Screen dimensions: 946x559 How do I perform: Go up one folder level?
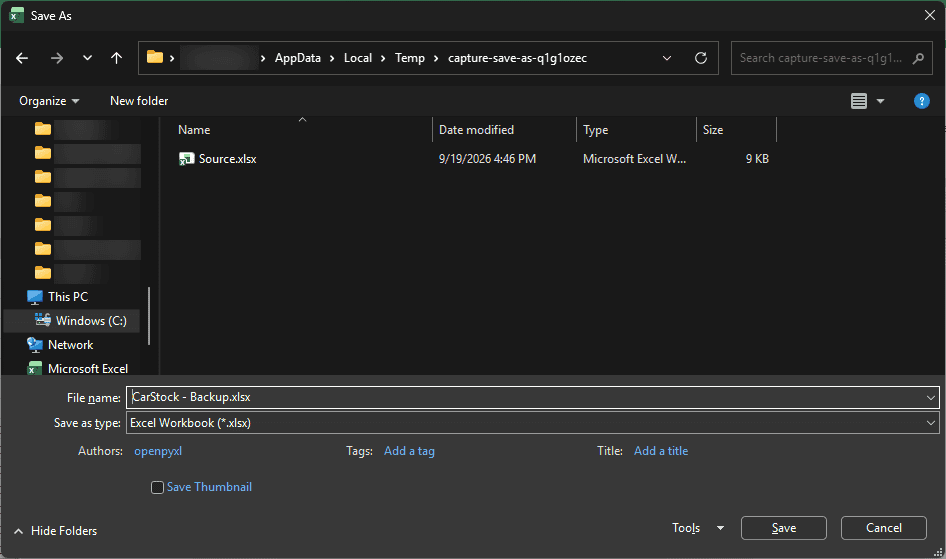(x=116, y=58)
